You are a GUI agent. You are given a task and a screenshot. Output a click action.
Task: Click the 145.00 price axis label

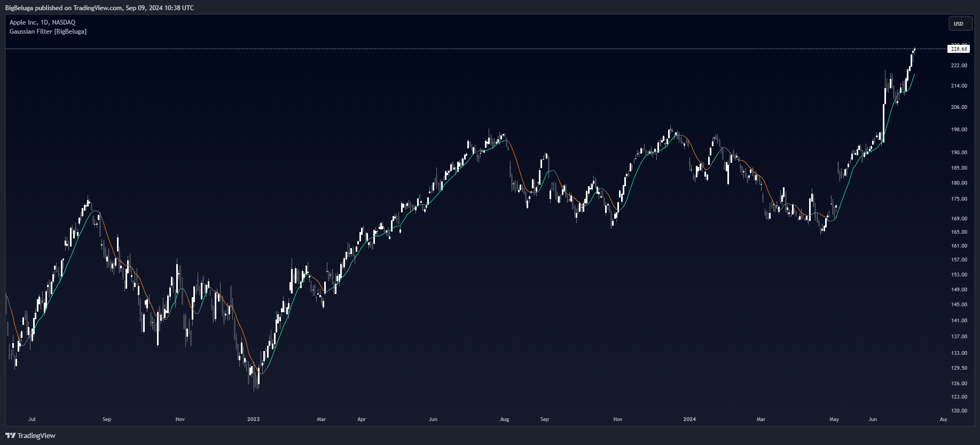959,305
